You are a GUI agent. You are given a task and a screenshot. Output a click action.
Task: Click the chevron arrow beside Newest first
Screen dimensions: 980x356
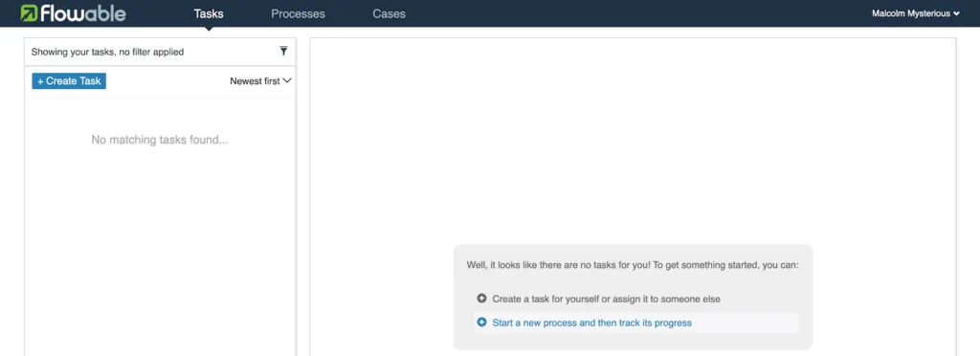click(x=287, y=80)
